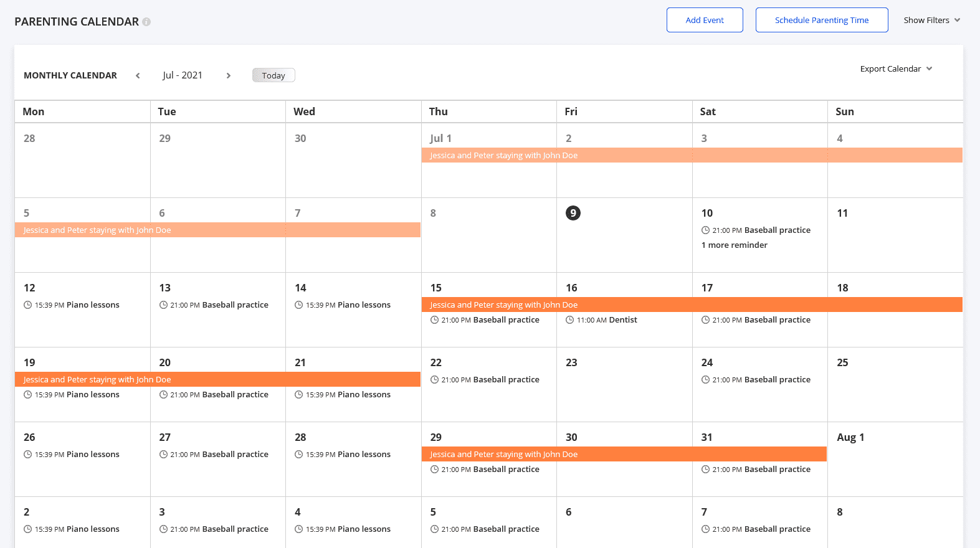Expand '1 more reminder' on July 10
Screen dimensions: 980x548
(x=735, y=245)
